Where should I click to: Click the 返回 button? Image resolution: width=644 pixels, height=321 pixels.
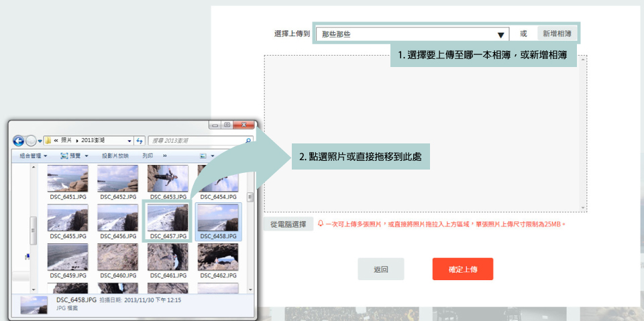coord(381,269)
